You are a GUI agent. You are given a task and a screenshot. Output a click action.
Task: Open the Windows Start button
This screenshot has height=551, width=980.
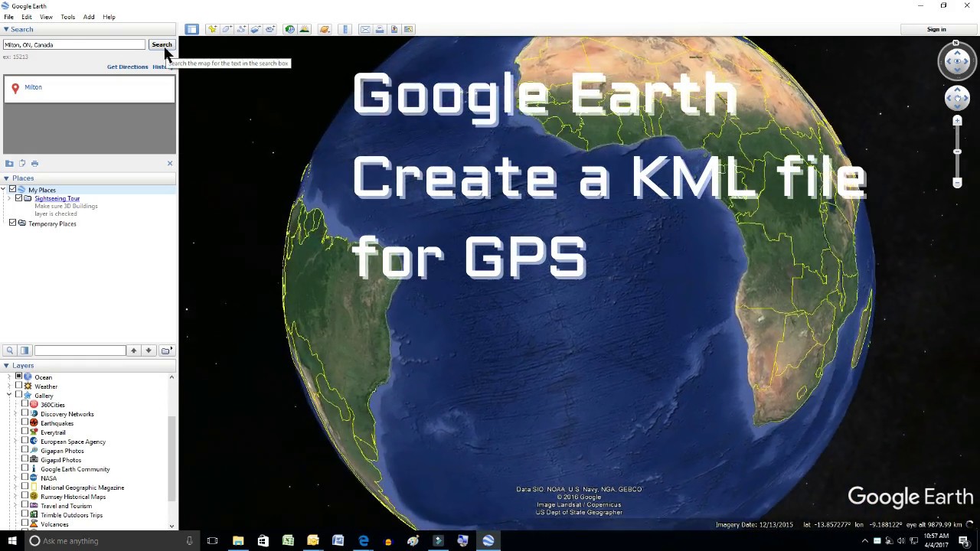pos(12,540)
